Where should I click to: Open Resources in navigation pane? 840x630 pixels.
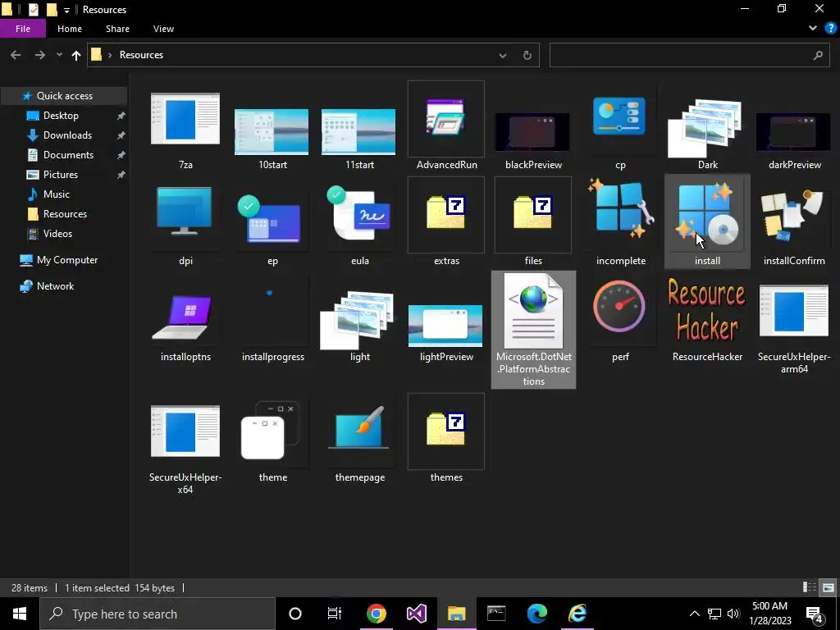coord(65,214)
